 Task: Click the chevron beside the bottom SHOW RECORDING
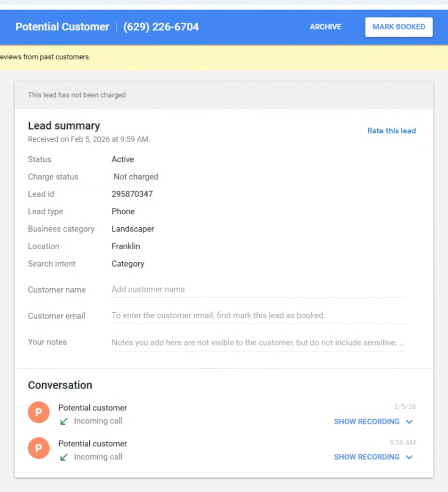coord(409,457)
